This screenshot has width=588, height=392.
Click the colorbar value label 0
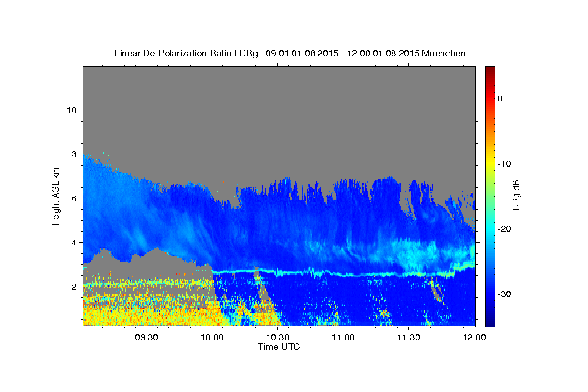pos(500,98)
